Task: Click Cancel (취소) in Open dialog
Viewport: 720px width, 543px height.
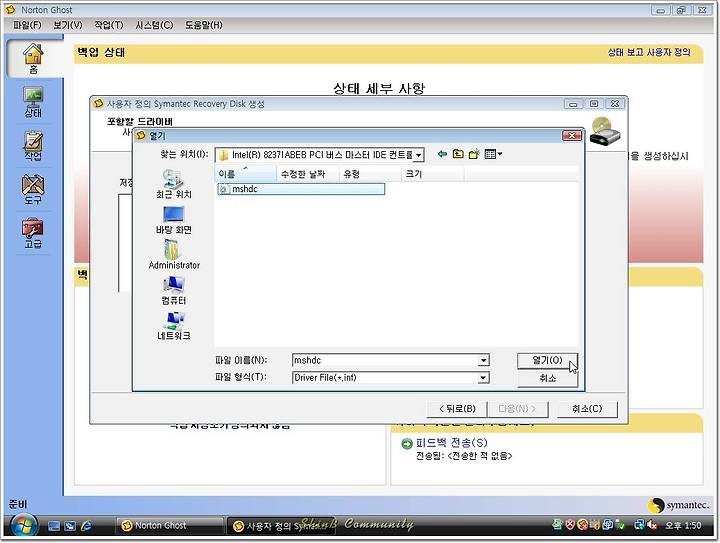Action: (547, 378)
